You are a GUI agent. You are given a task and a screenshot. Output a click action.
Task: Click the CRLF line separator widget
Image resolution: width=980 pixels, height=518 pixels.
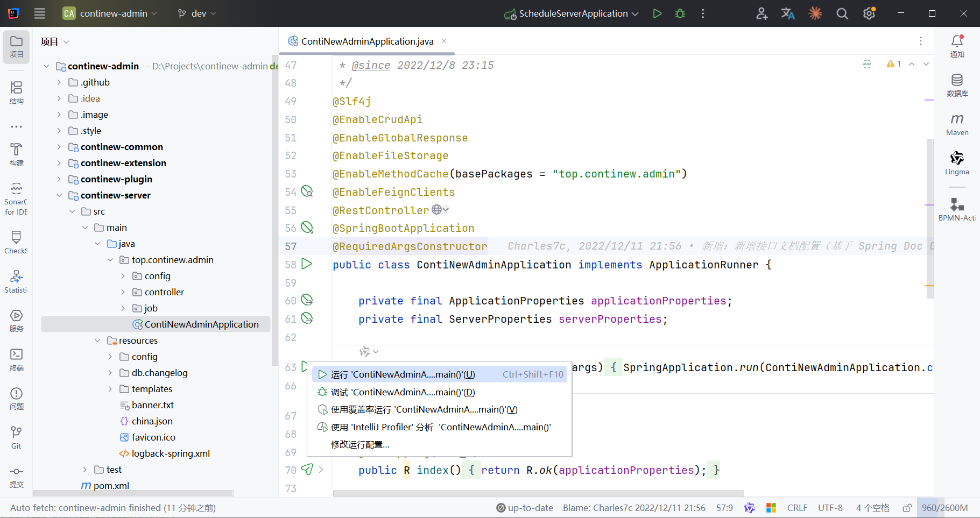797,508
